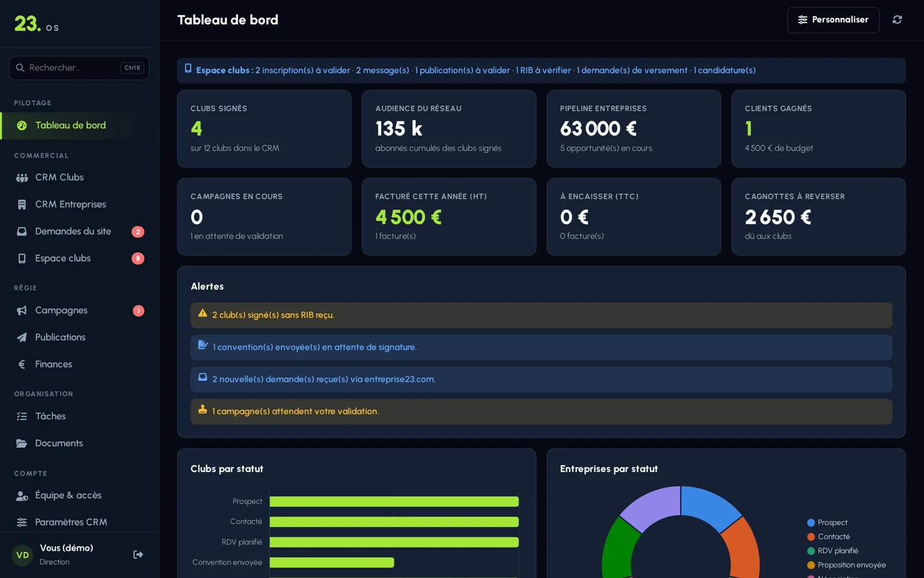This screenshot has width=924, height=578.
Task: Click the Demandes du site inbox icon
Action: coord(22,231)
